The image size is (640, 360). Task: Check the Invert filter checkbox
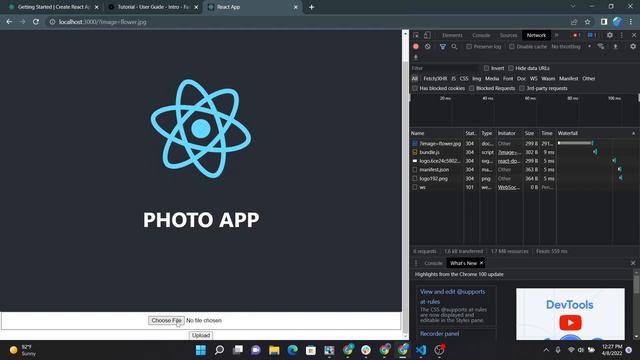(486, 68)
